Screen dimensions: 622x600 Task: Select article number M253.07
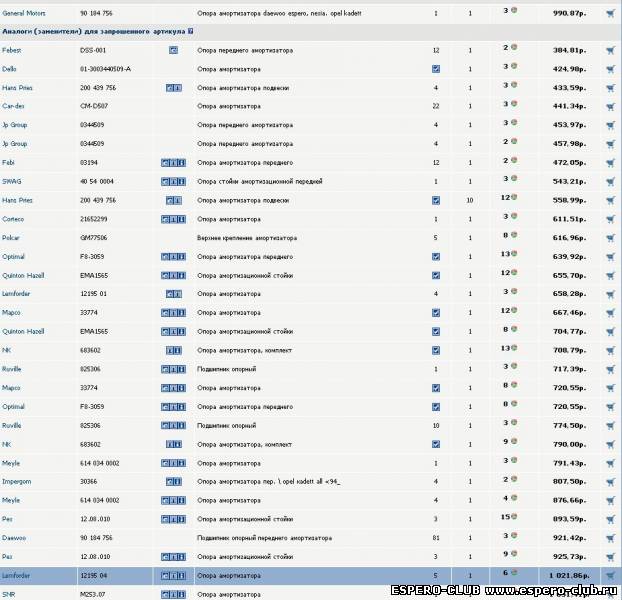coord(92,594)
